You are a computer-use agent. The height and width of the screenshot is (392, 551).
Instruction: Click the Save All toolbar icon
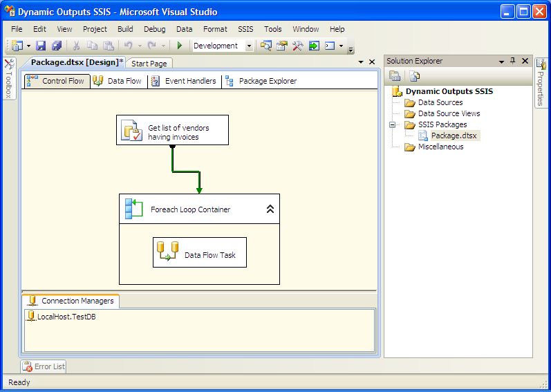(x=57, y=46)
